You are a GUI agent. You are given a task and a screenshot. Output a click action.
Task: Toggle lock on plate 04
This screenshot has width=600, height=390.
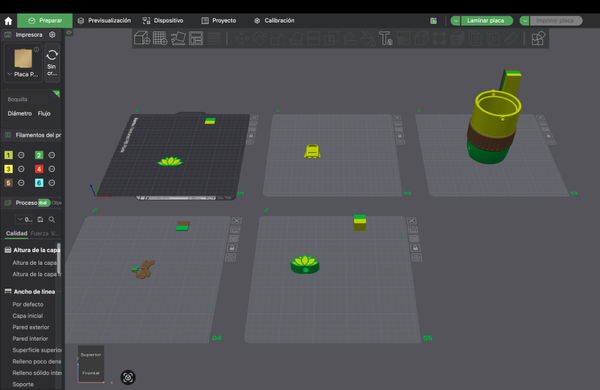click(232, 248)
